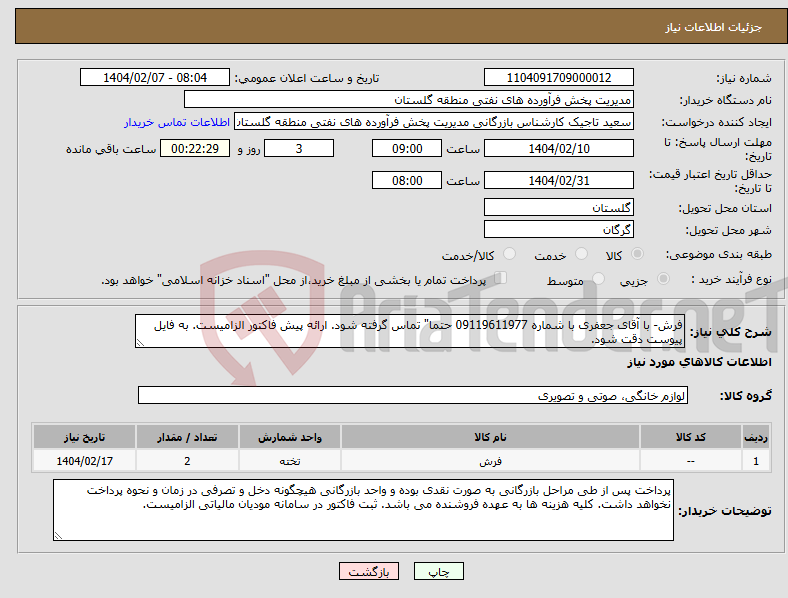
Task: Click the need date cell 1404/02/17
Action: coord(84,461)
